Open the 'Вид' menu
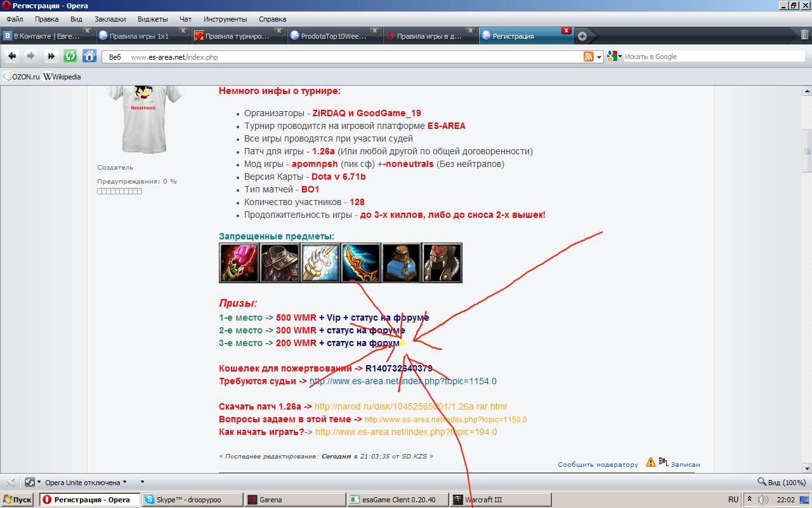812x508 pixels. [76, 19]
